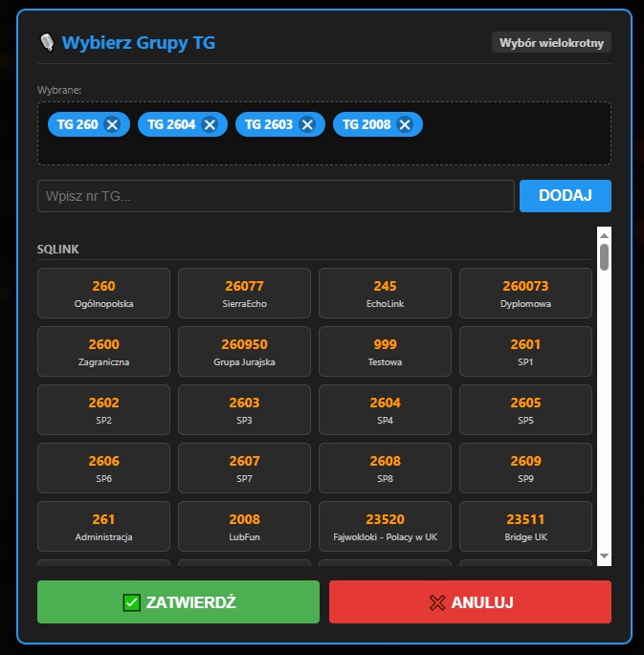Remove the TG 2008 chip
The image size is (644, 655).
click(405, 124)
